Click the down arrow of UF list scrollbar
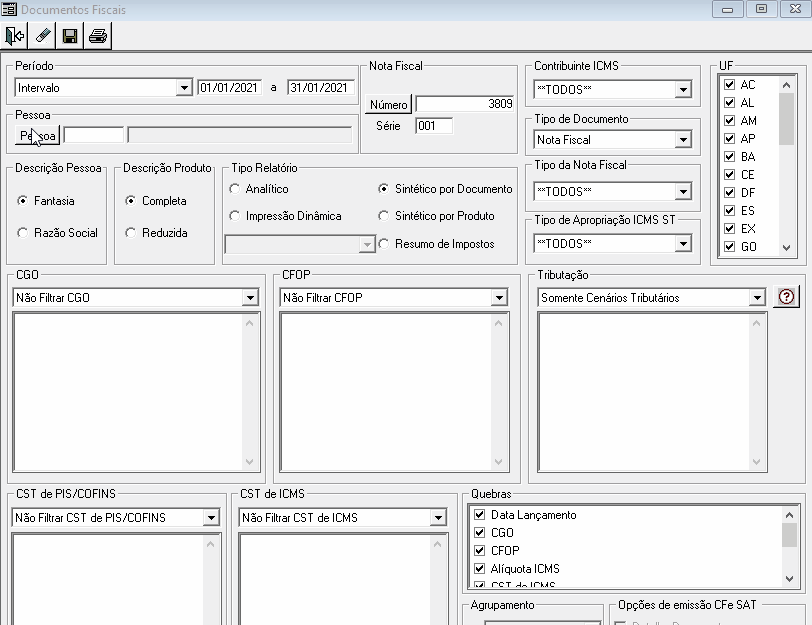 click(x=786, y=248)
